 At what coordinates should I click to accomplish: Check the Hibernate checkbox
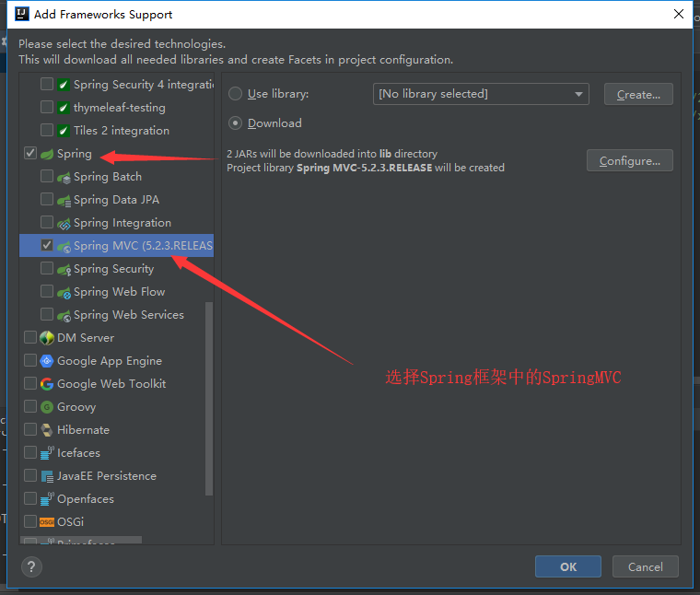click(30, 429)
